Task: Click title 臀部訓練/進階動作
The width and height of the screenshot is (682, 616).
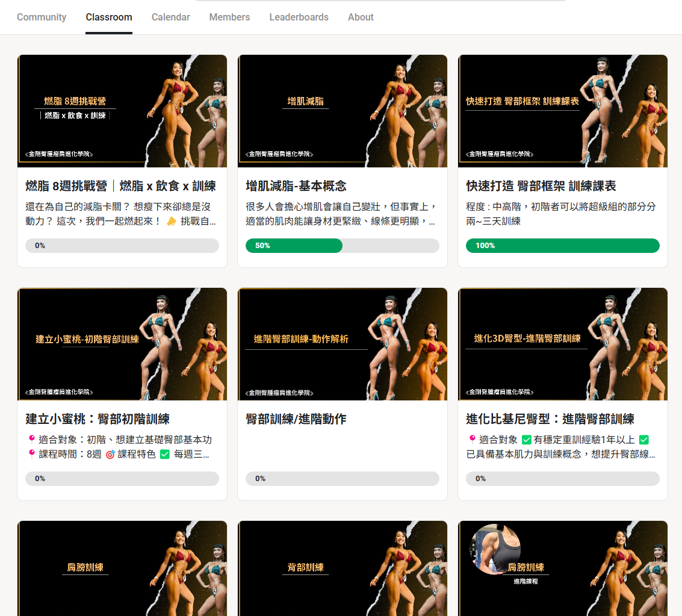Action: coord(296,419)
